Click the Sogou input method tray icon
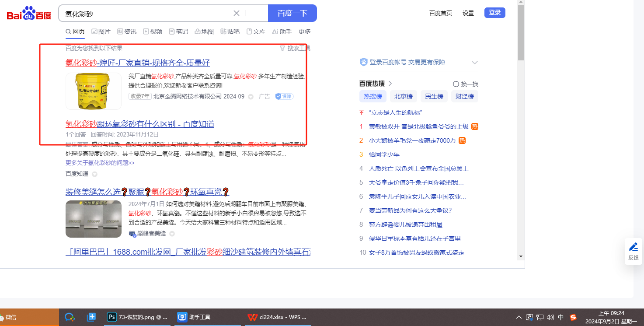The height and width of the screenshot is (326, 644). [x=573, y=317]
